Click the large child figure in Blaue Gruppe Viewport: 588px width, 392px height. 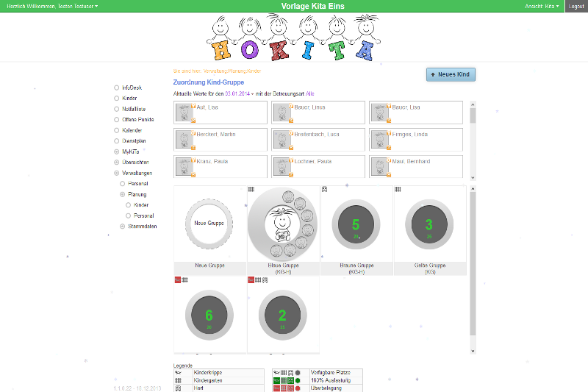(x=282, y=224)
